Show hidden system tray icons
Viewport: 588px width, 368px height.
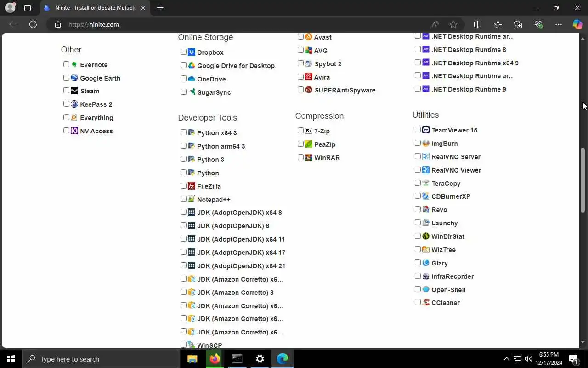(506, 359)
